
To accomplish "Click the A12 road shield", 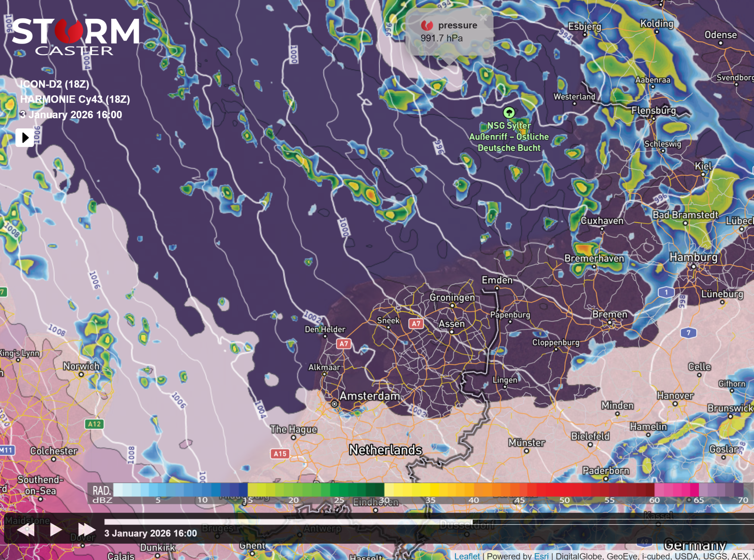I will point(94,424).
